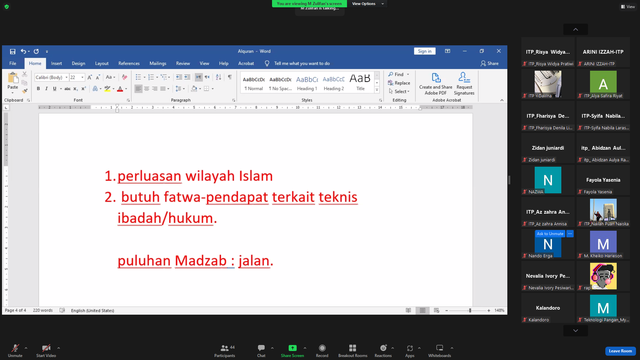Click the Redo/Repeat icon in Word
Screen dimensions: 640x360
click(36, 51)
